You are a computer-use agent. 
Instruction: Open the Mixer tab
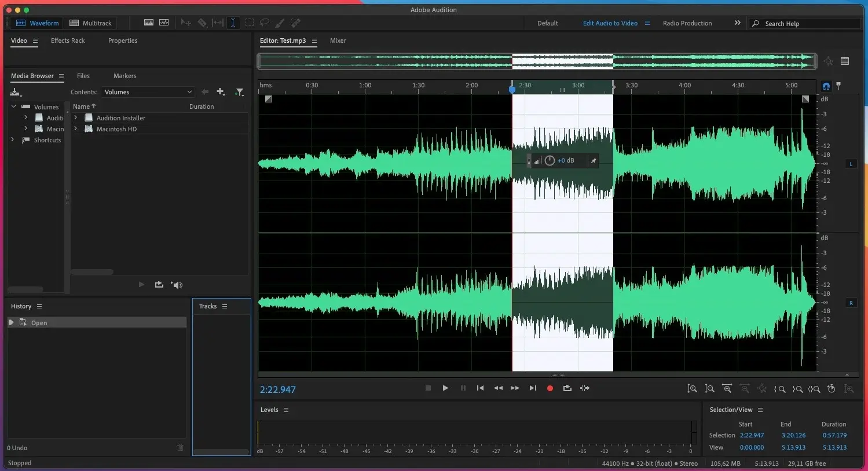click(338, 41)
